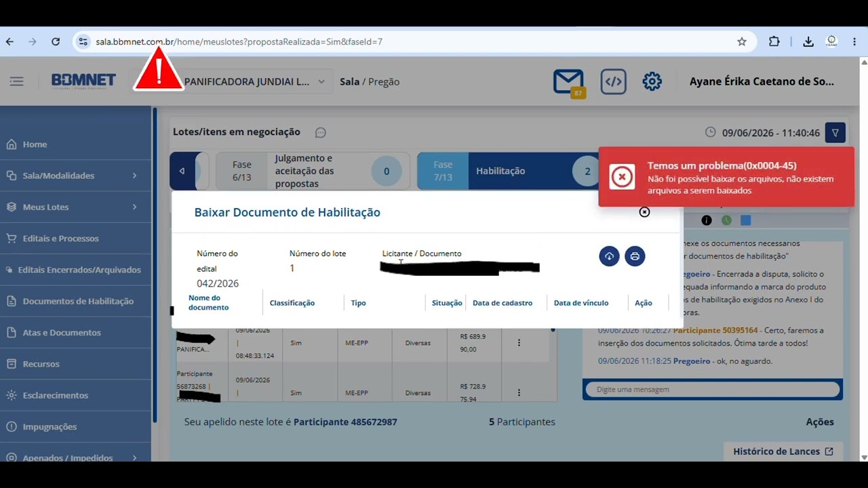
Task: Open actions menu for R$ 689.9 row
Action: [x=519, y=343]
